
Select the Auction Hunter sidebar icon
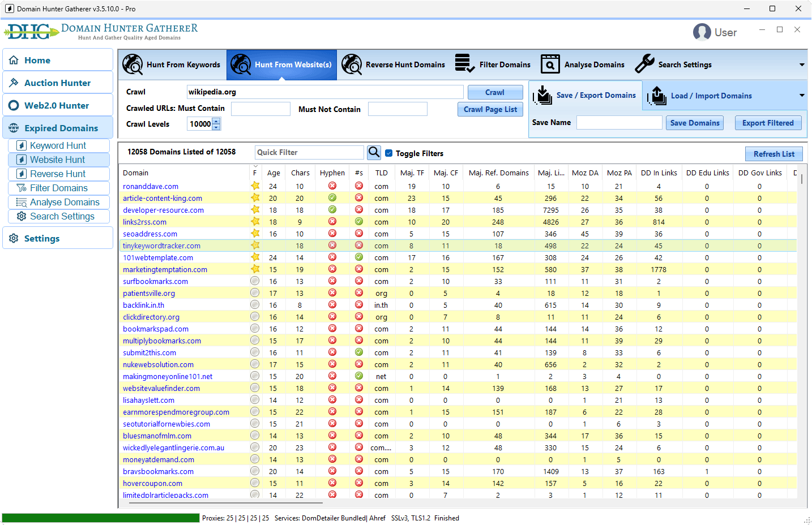[x=13, y=82]
